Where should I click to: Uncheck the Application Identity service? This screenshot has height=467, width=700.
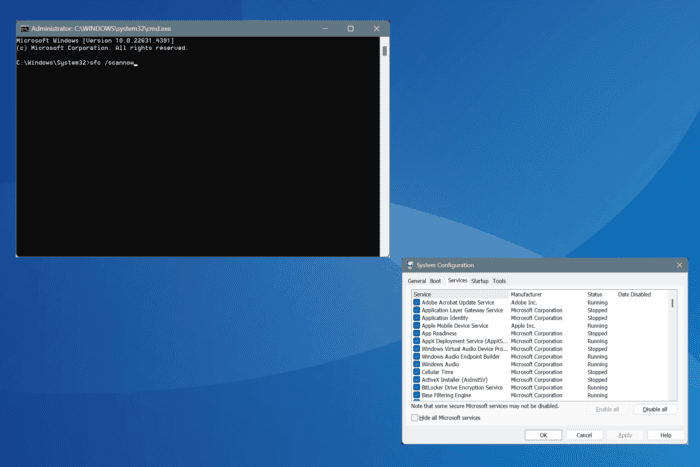point(417,318)
